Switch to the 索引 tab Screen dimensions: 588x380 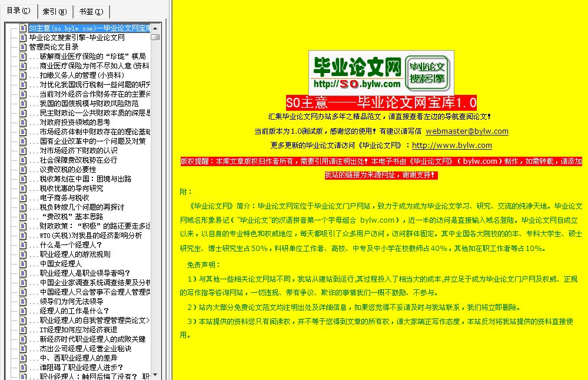coord(55,12)
